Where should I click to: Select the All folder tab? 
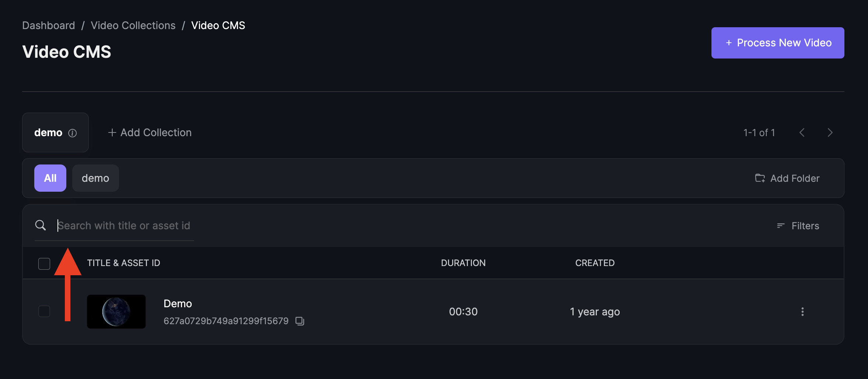click(x=50, y=178)
